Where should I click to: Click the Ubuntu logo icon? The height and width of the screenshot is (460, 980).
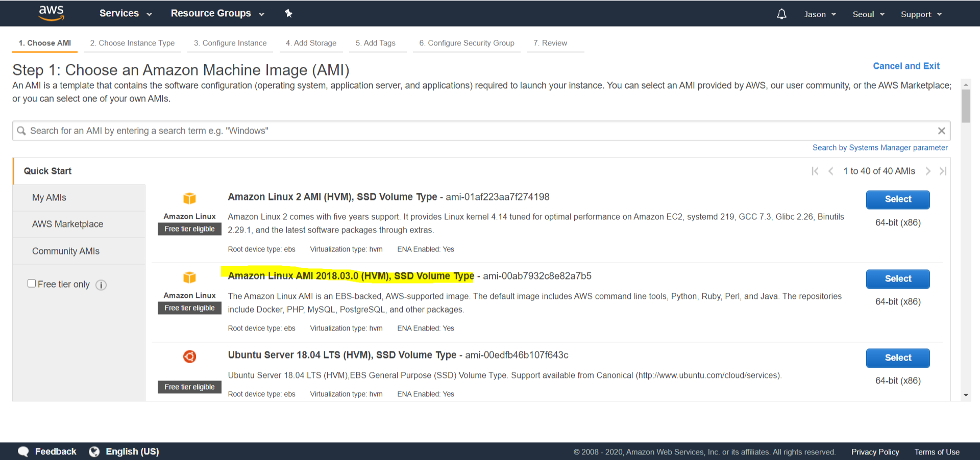[189, 356]
